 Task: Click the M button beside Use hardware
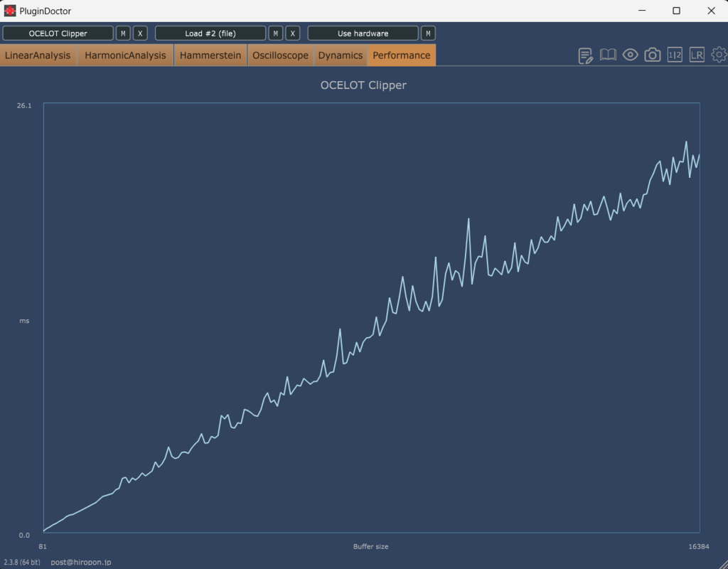tap(428, 33)
